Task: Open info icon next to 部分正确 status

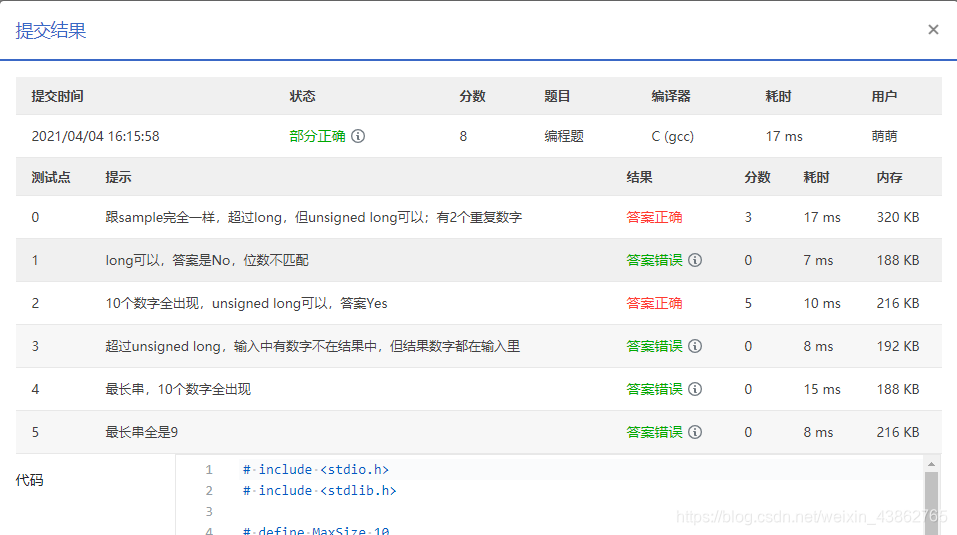Action: tap(358, 136)
